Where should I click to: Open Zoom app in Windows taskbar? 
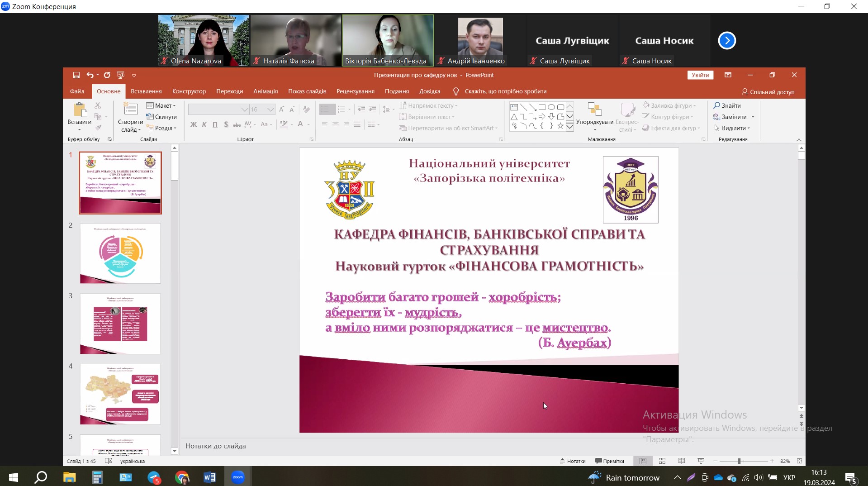click(237, 477)
